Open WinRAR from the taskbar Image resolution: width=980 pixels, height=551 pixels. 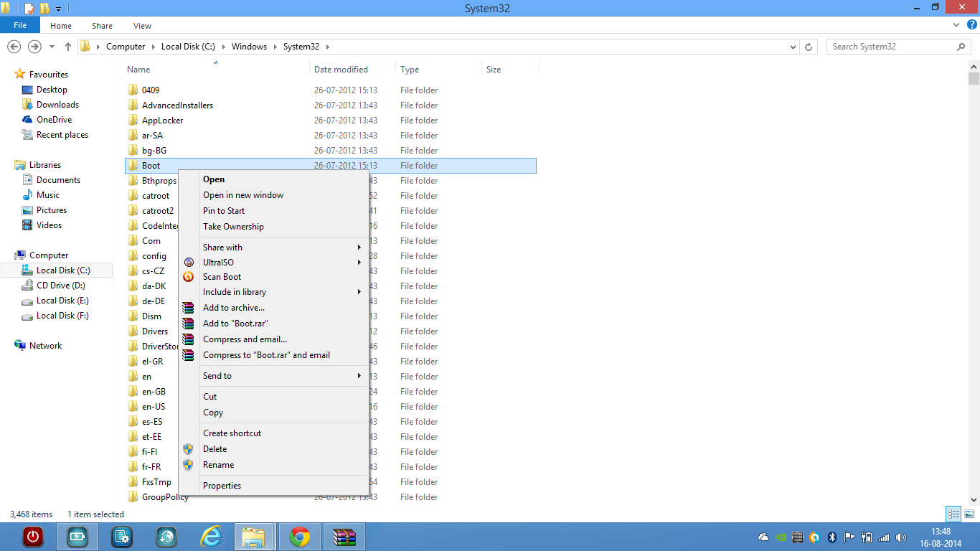[x=344, y=536]
